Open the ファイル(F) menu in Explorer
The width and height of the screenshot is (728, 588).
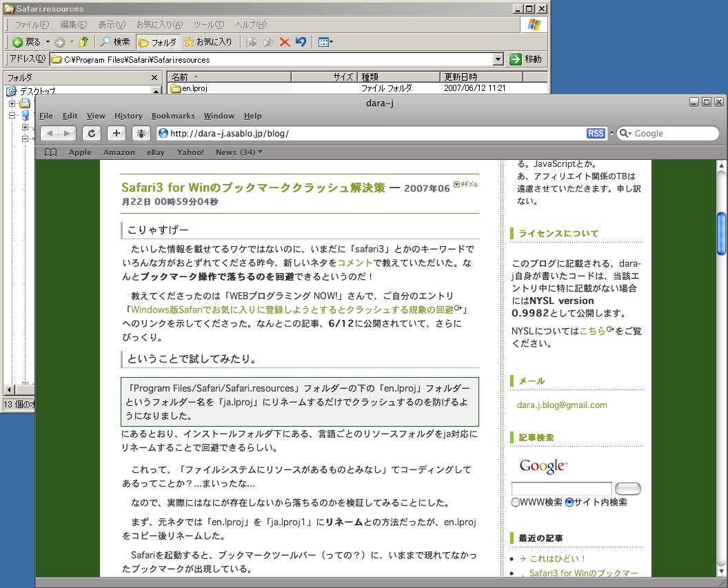(x=32, y=25)
